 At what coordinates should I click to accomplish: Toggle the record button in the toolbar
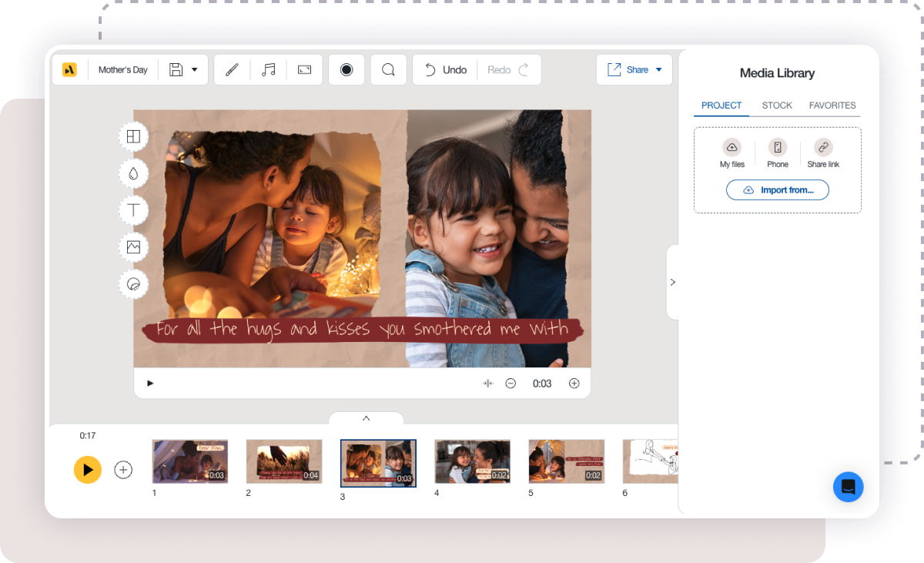coord(346,69)
